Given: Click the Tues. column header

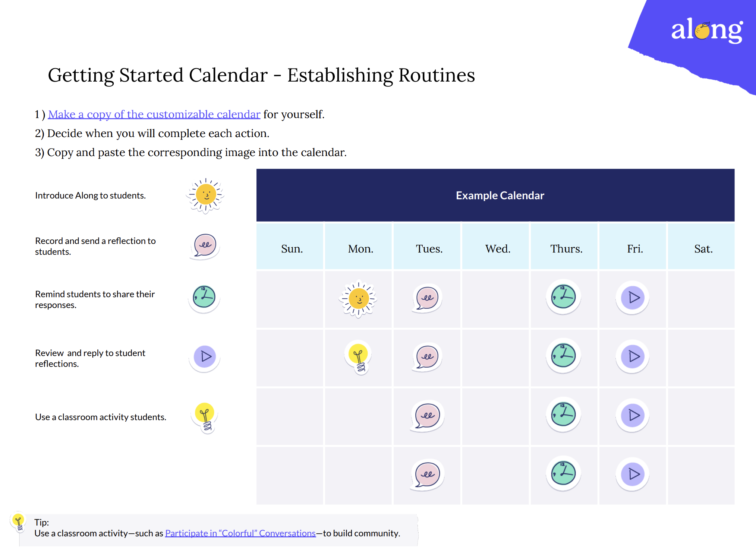Looking at the screenshot, I should tap(429, 249).
